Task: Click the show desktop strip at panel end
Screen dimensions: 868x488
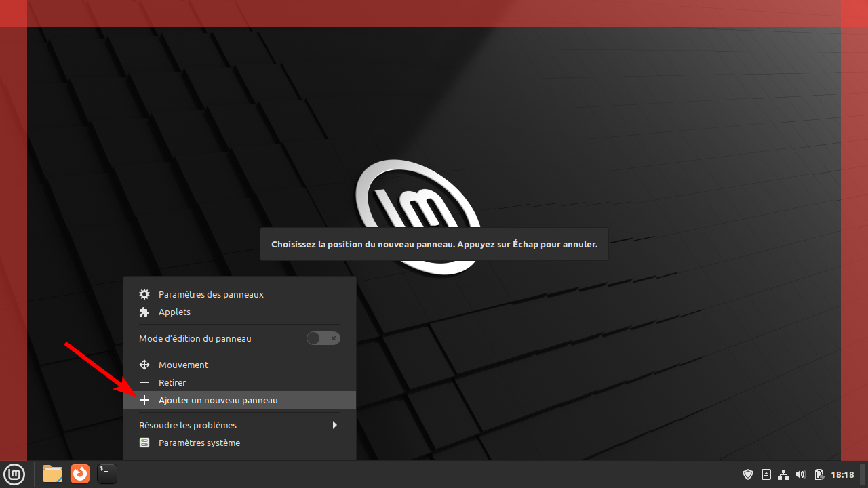Action: coord(863,474)
